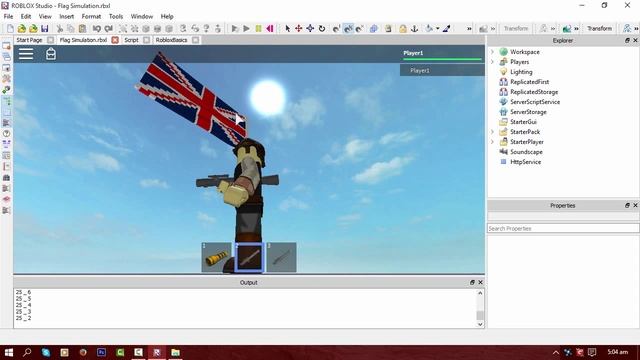
Task: Start the simulation with Play button
Action: click(x=247, y=29)
